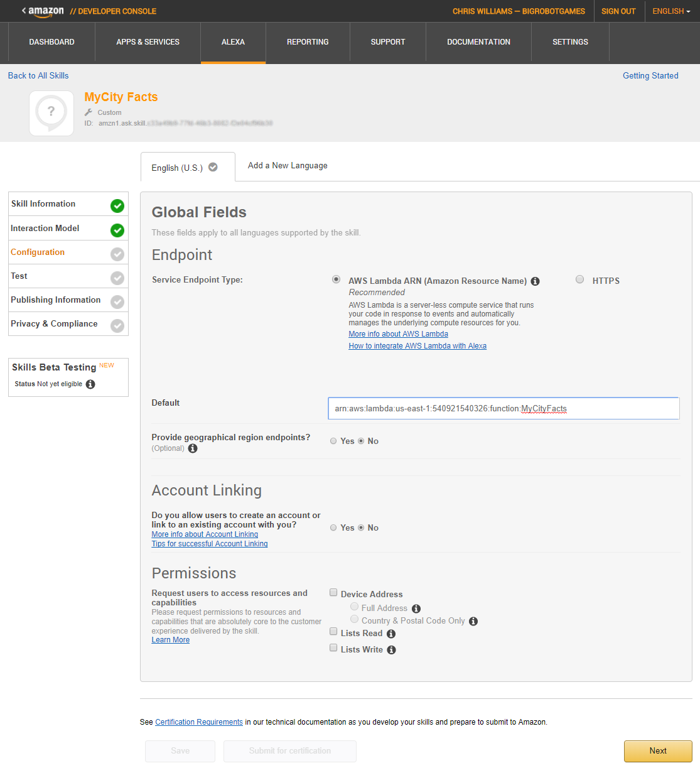Open the Documentation menu
700x768 pixels.
click(x=478, y=42)
